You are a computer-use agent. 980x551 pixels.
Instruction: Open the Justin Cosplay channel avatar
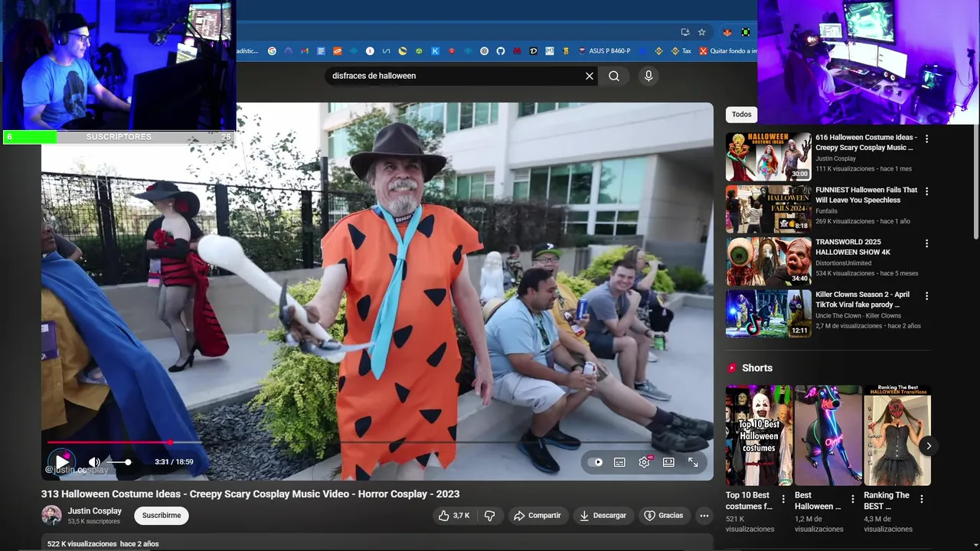point(51,515)
